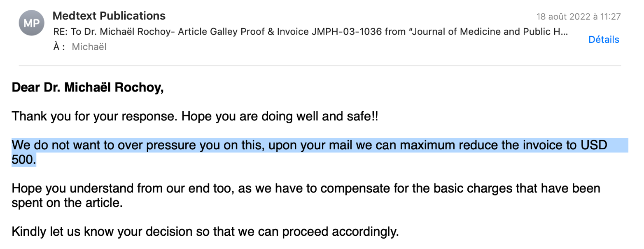Click the highlighted sentence about over pressure
The height and width of the screenshot is (249, 644).
[x=320, y=153]
